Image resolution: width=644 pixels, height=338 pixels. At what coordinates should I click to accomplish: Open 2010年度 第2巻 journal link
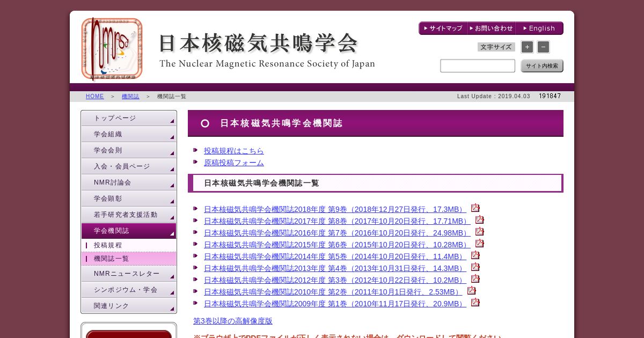tap(333, 292)
